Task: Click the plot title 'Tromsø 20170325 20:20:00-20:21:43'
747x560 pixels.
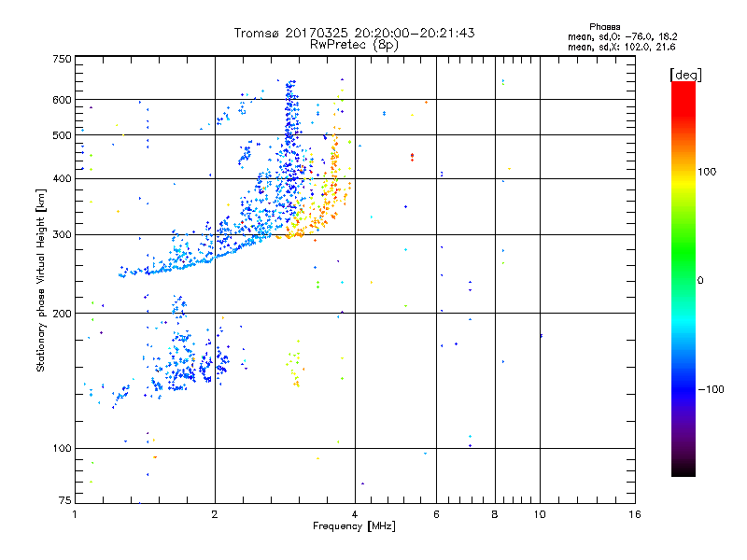Action: tap(354, 33)
